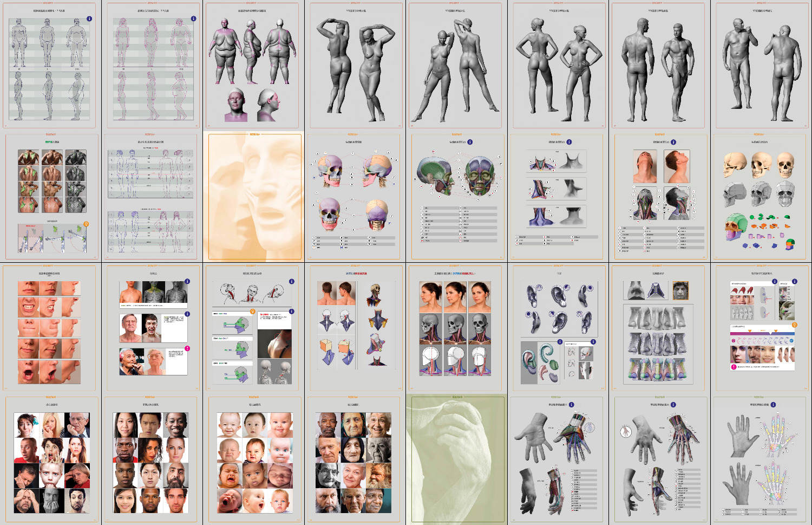Click the info icon on green head muscles page
Image resolution: width=812 pixels, height=525 pixels.
tap(470, 142)
